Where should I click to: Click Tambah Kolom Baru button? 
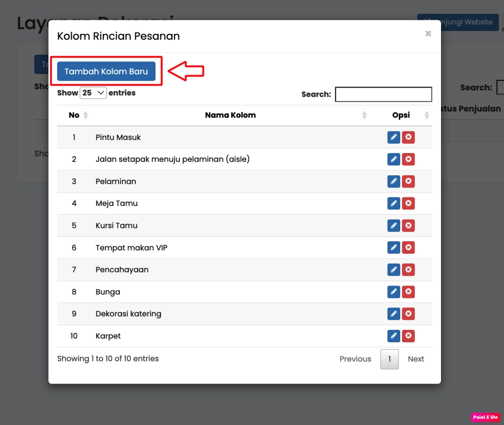(x=106, y=71)
